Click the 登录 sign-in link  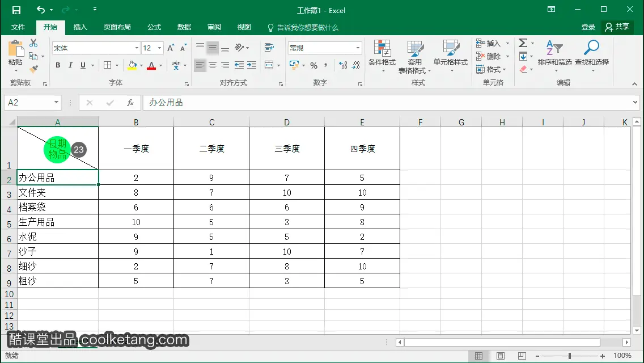click(588, 27)
